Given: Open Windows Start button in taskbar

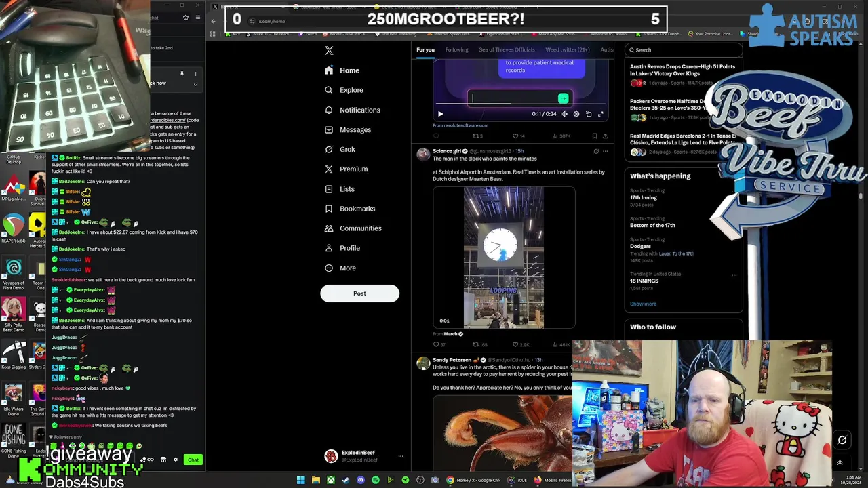Looking at the screenshot, I should [x=300, y=480].
